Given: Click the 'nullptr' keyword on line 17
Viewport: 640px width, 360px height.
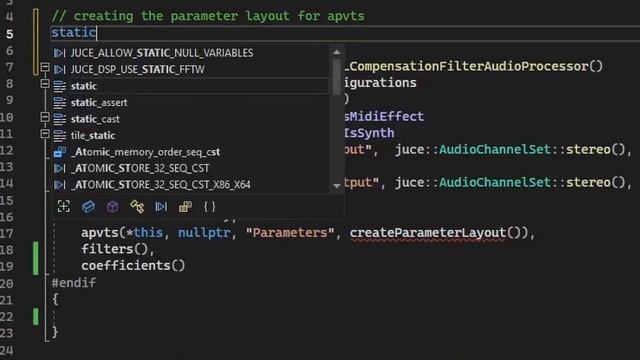Looking at the screenshot, I should [x=204, y=233].
